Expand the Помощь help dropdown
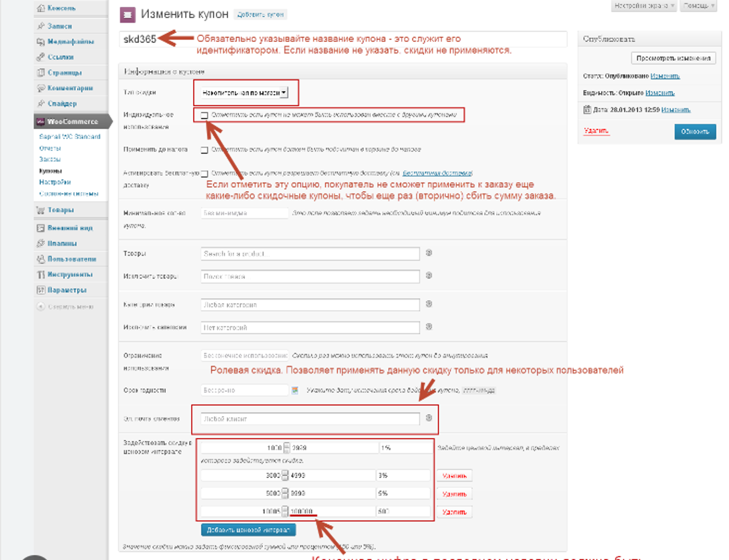Image resolution: width=729 pixels, height=560 pixels. pyautogui.click(x=698, y=6)
